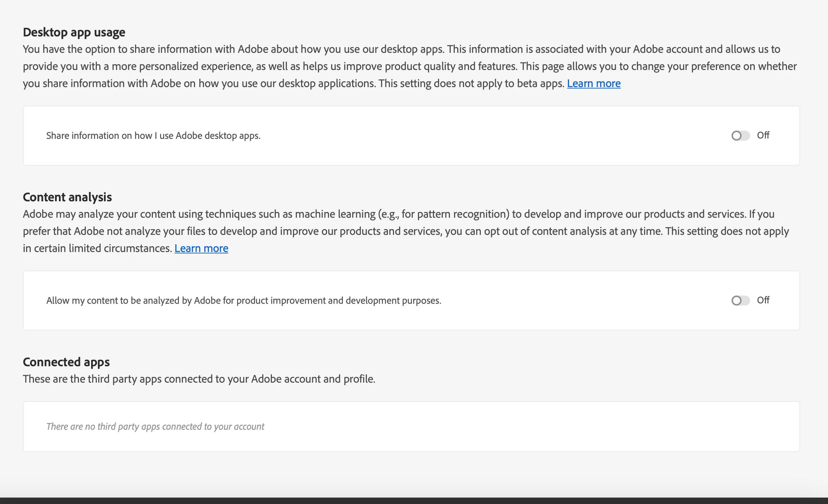This screenshot has height=504, width=828.
Task: Click 'Allow my content to be analyzed' label
Action: click(x=244, y=301)
